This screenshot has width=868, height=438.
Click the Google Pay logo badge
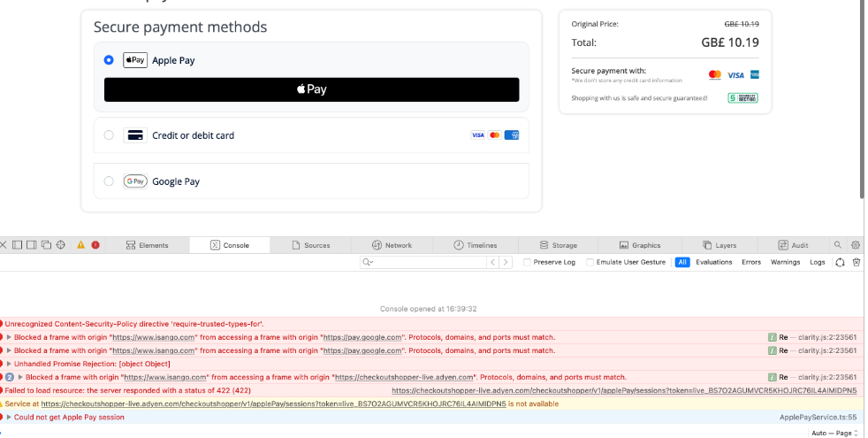[135, 181]
